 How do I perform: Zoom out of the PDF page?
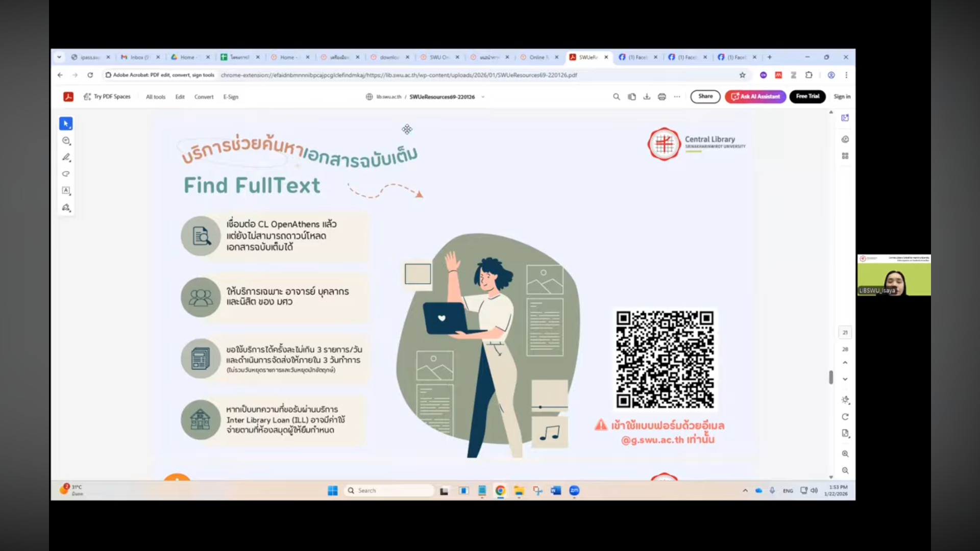(845, 470)
